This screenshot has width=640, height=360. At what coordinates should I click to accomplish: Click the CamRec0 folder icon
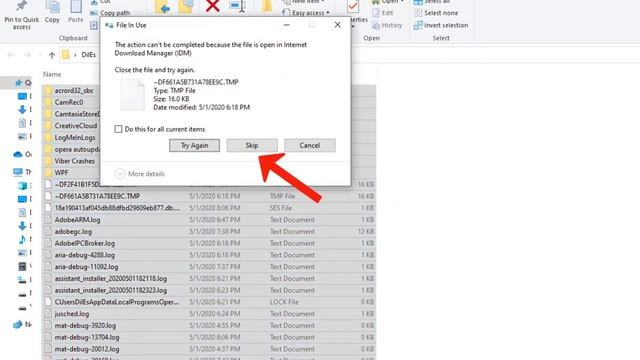pyautogui.click(x=48, y=102)
